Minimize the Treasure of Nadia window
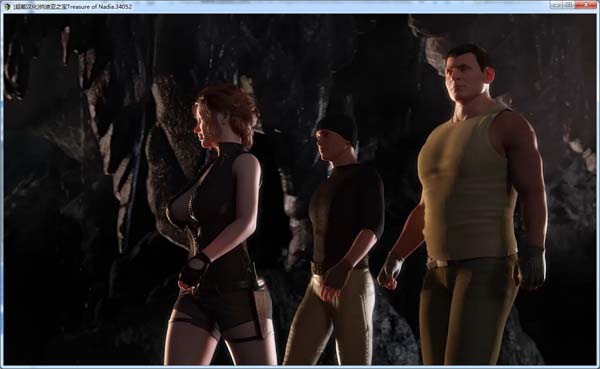Viewport: 600px width, 369px height. [x=556, y=5]
